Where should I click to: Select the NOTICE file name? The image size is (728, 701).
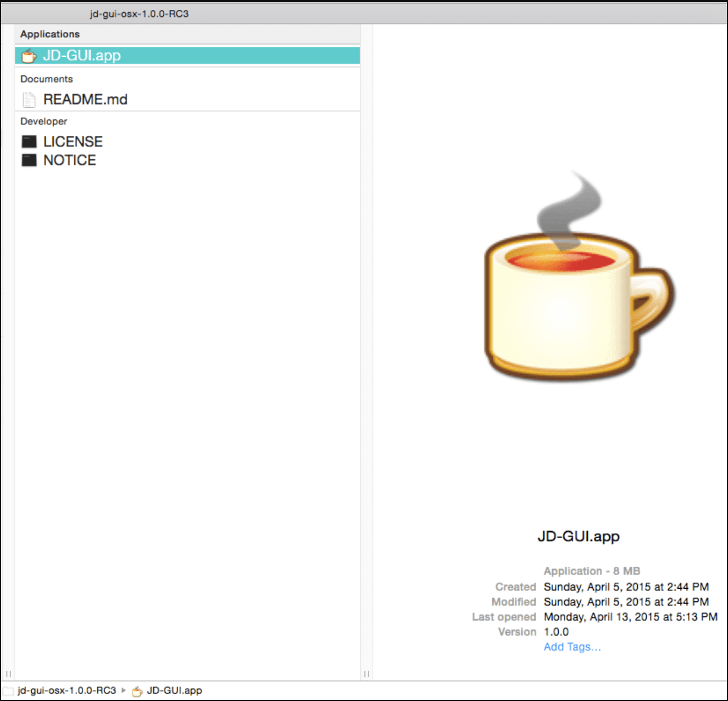[70, 160]
